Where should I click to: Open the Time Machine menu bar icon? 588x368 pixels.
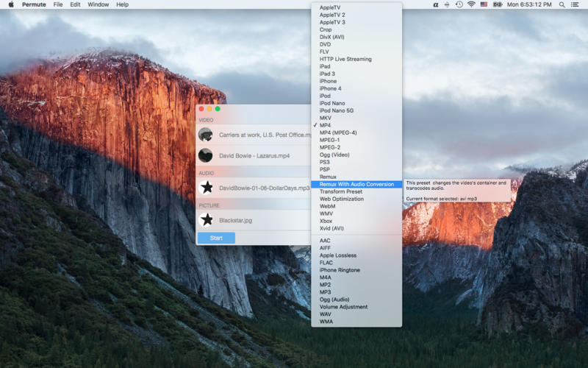(x=459, y=4)
